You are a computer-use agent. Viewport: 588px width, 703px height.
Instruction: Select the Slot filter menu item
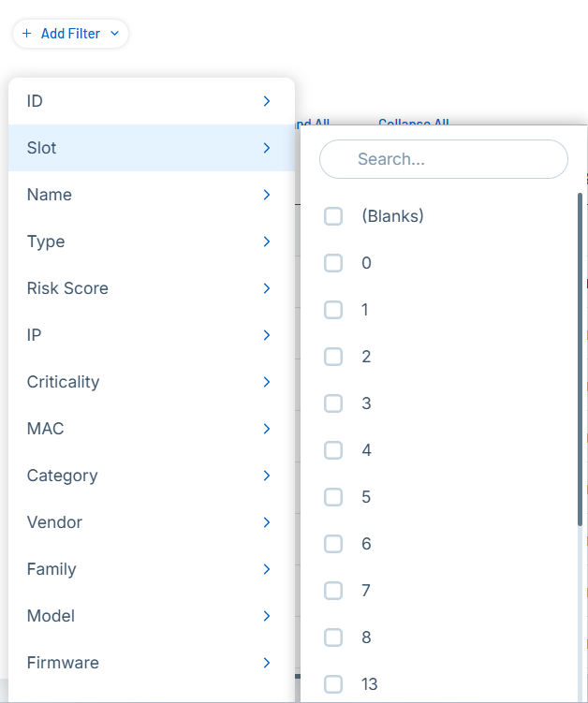coord(150,148)
